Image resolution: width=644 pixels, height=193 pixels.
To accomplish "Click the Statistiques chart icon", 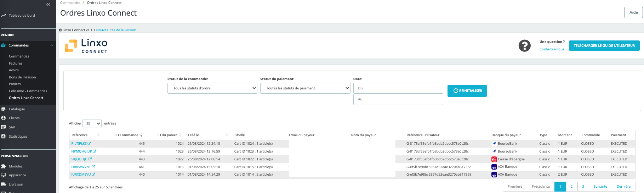I will point(3,136).
